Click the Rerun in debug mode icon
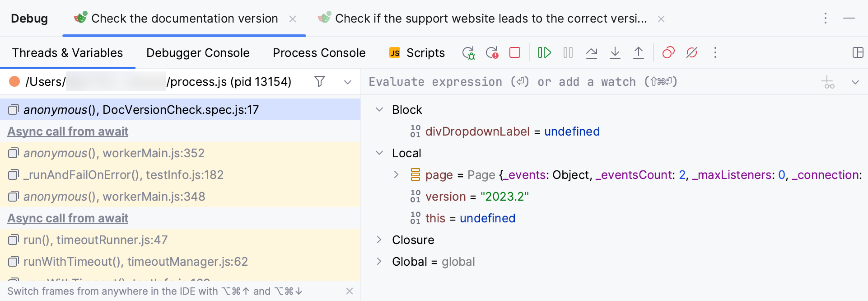The height and width of the screenshot is (301, 868). [x=468, y=53]
